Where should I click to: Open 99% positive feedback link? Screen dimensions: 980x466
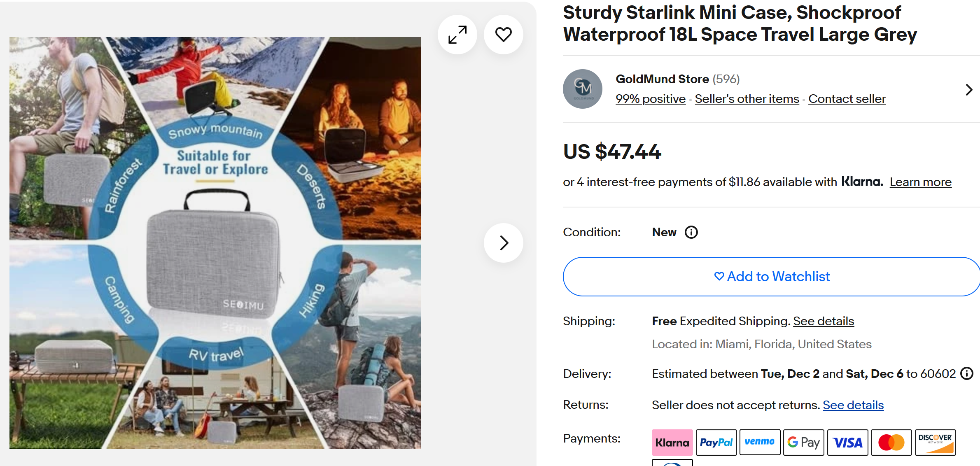650,99
